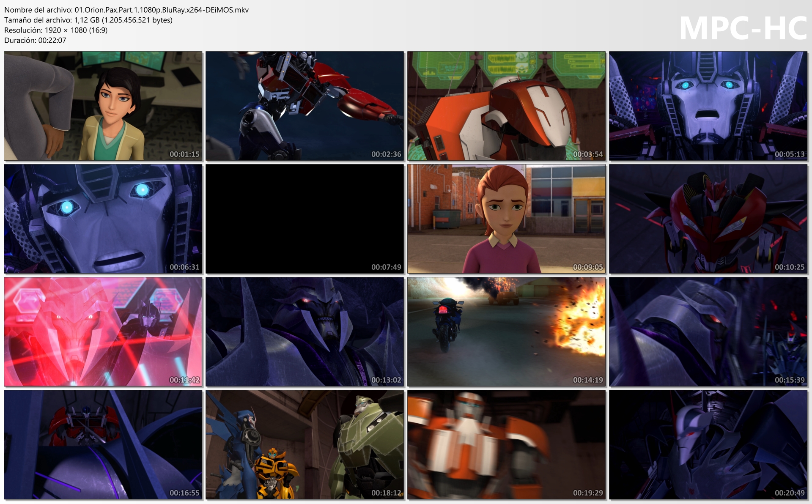Image resolution: width=812 pixels, height=504 pixels.
Task: Select the thumbnail timestamped 00:02:36
Action: pyautogui.click(x=305, y=106)
